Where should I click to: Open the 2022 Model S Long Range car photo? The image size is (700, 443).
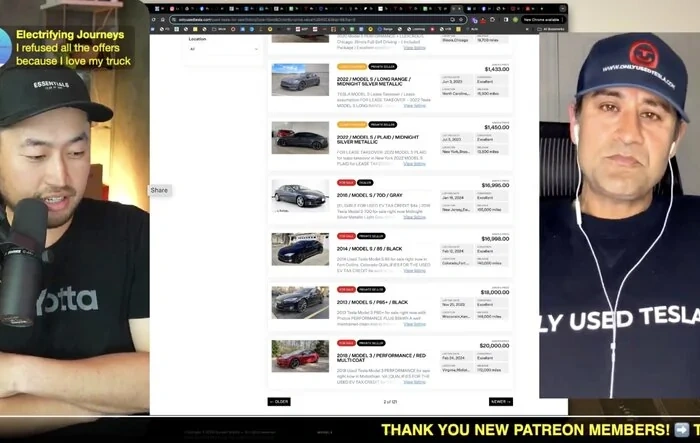(x=300, y=80)
